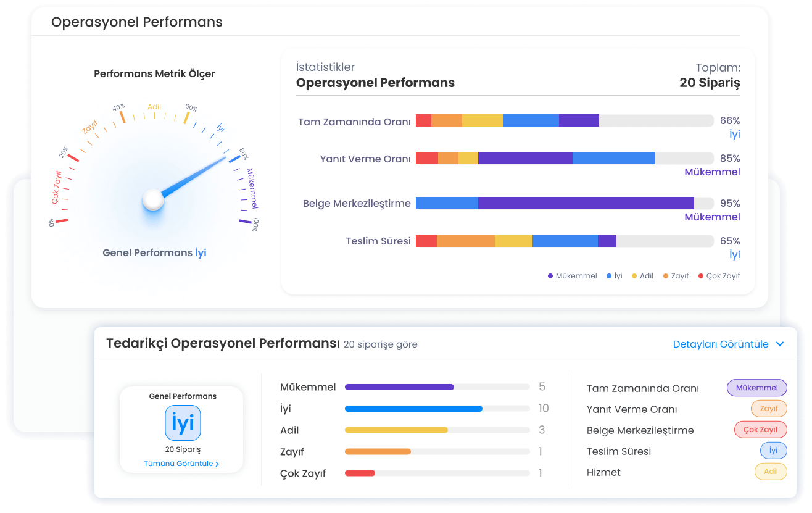The image size is (812, 513).
Task: Click the yellow Adil legend dot
Action: click(634, 276)
